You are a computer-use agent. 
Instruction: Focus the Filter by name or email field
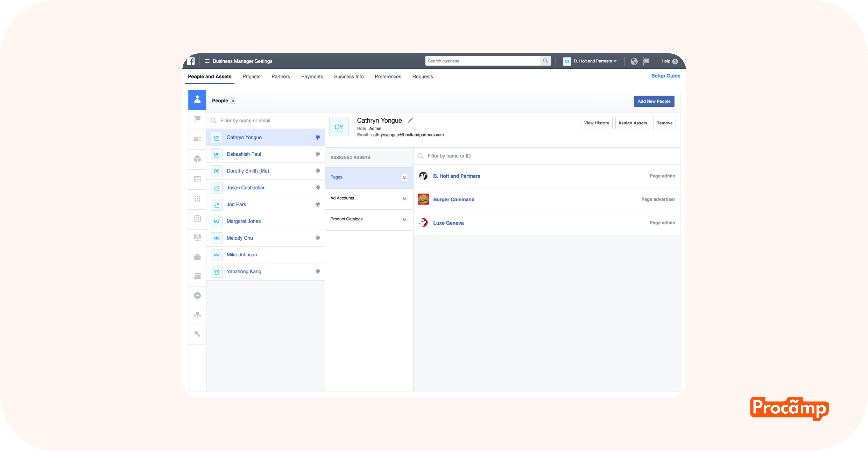pyautogui.click(x=265, y=121)
